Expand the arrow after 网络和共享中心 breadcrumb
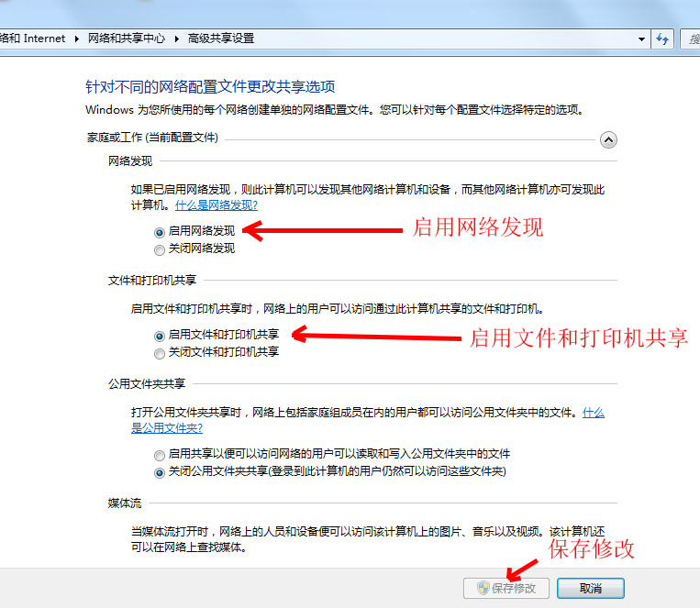The image size is (700, 608). [x=177, y=39]
